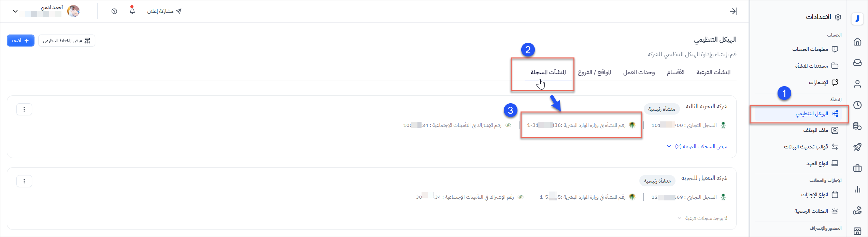
Task: Click the home icon in the icon rail
Action: (857, 42)
